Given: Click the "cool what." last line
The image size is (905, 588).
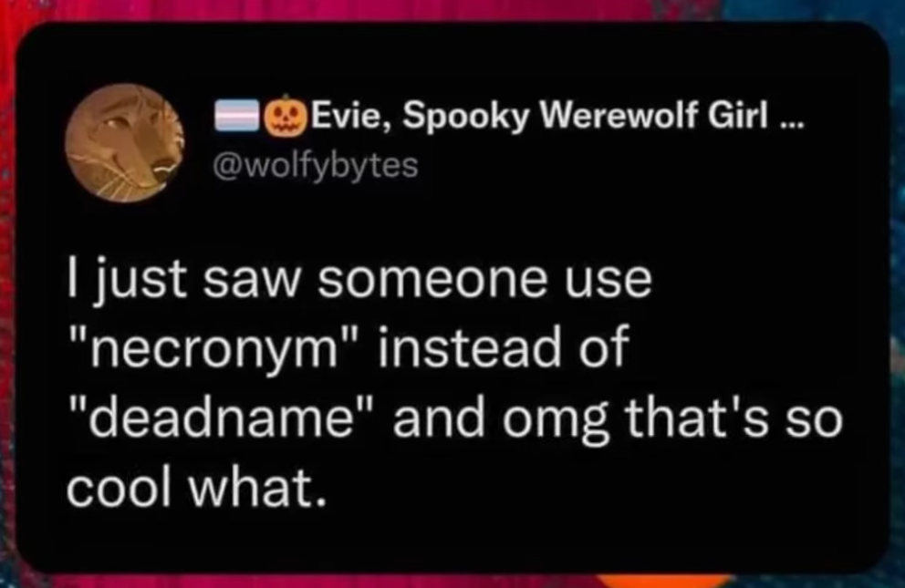Looking at the screenshot, I should [x=196, y=489].
